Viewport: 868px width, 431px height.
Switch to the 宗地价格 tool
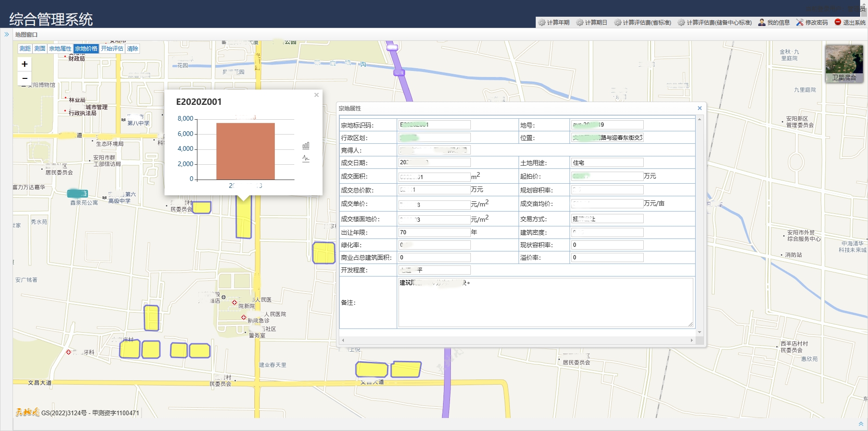(86, 49)
